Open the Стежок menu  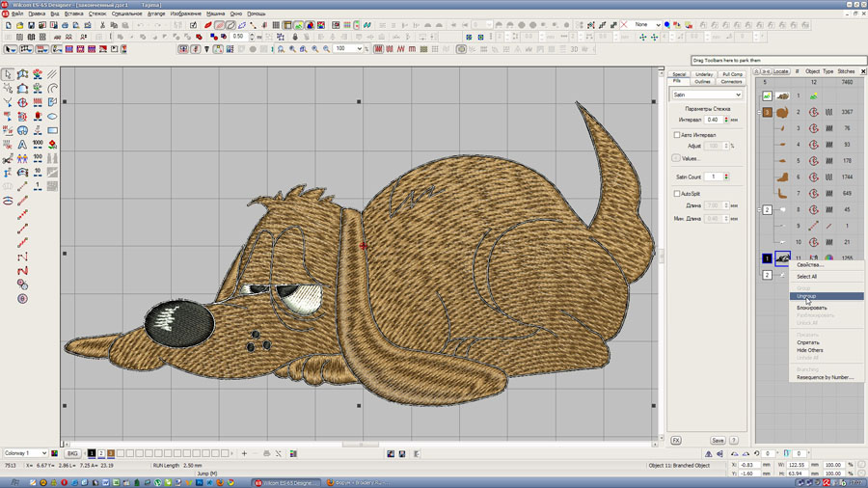pos(96,14)
